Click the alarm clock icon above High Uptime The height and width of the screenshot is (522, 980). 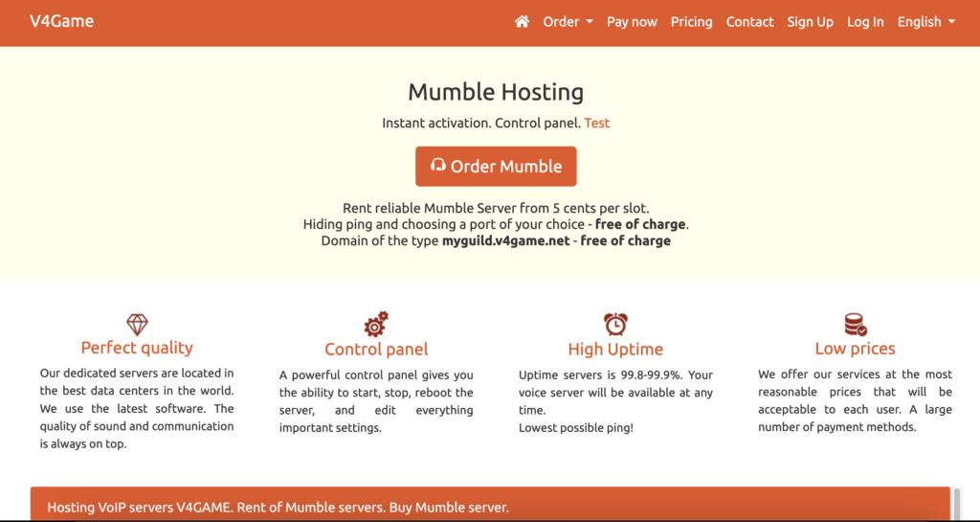pyautogui.click(x=615, y=324)
